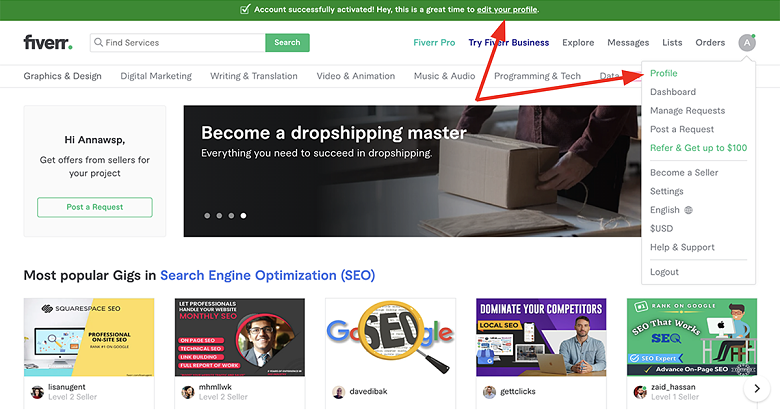Screen dimensions: 780x410
Task: Choose Post a Request in account dropdown
Action: [x=682, y=129]
